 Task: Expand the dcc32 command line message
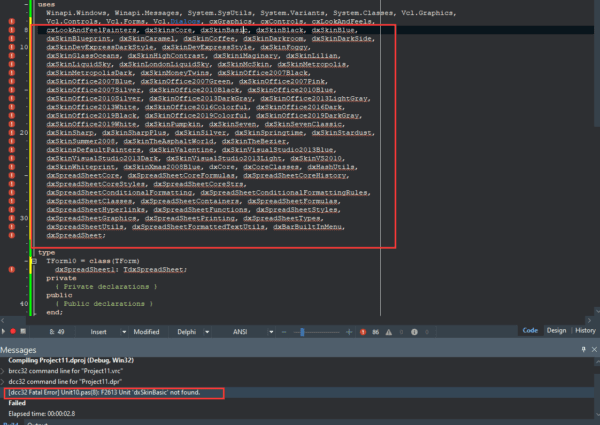coord(3,382)
